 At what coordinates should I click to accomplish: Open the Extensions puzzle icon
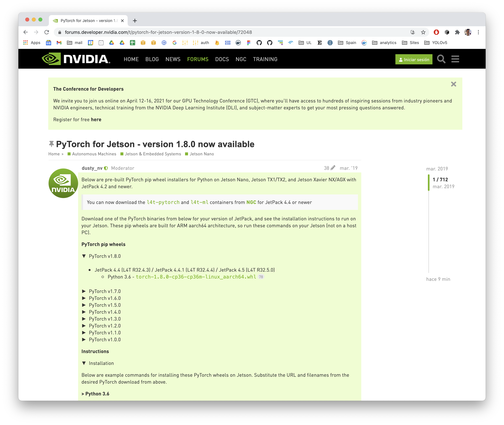(457, 32)
